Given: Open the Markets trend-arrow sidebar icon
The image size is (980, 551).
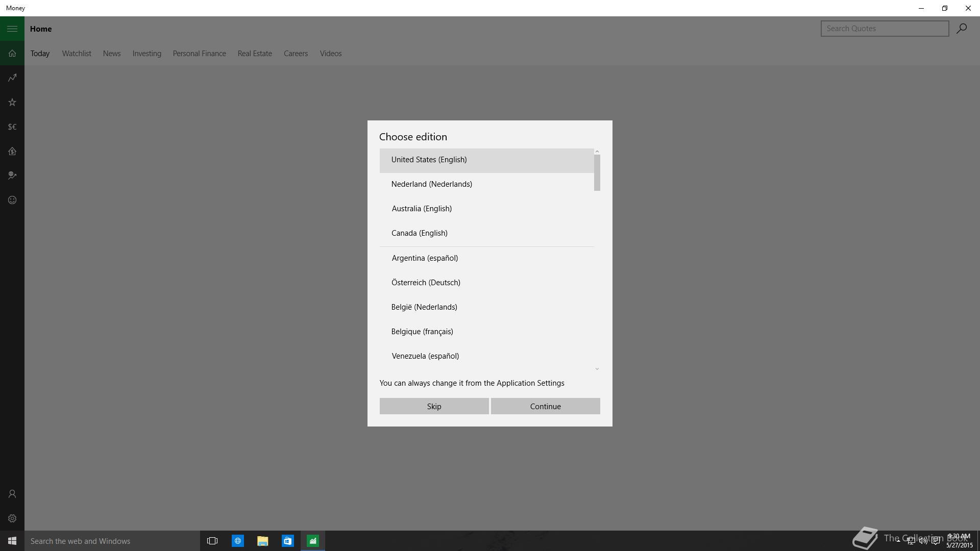Looking at the screenshot, I should pyautogui.click(x=12, y=78).
